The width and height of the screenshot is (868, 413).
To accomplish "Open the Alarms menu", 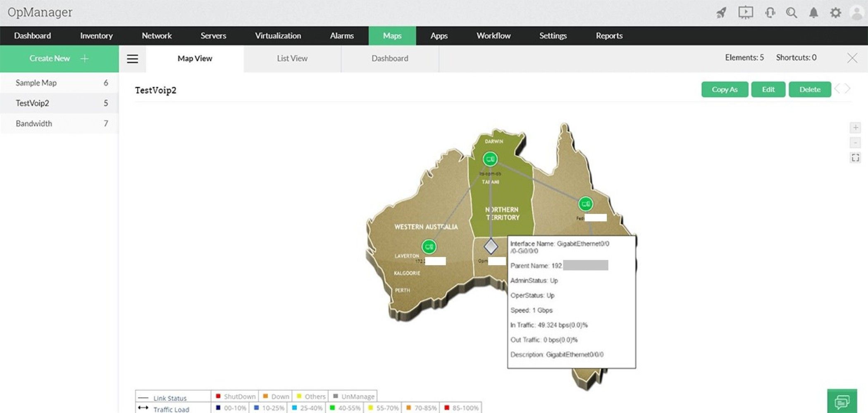I will tap(342, 36).
